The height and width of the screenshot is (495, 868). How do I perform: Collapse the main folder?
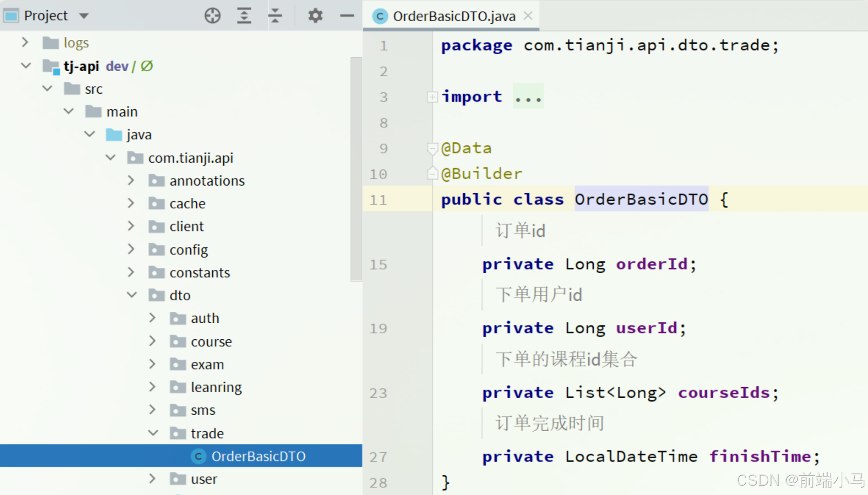tap(68, 111)
